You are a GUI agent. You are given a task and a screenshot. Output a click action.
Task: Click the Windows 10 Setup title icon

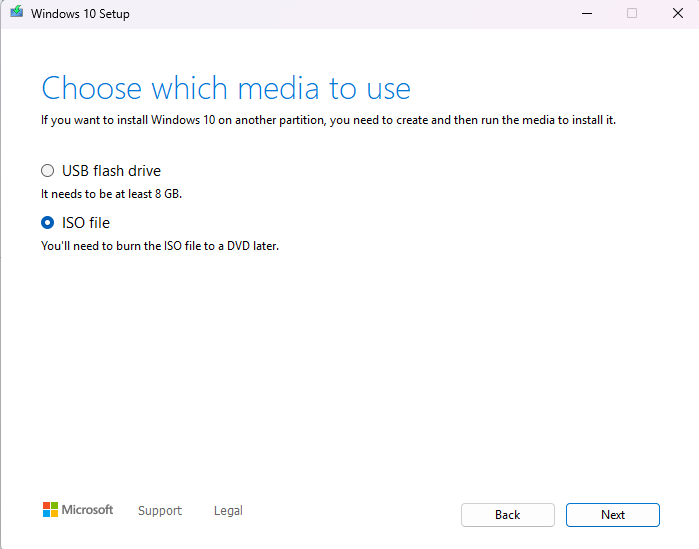pos(16,12)
